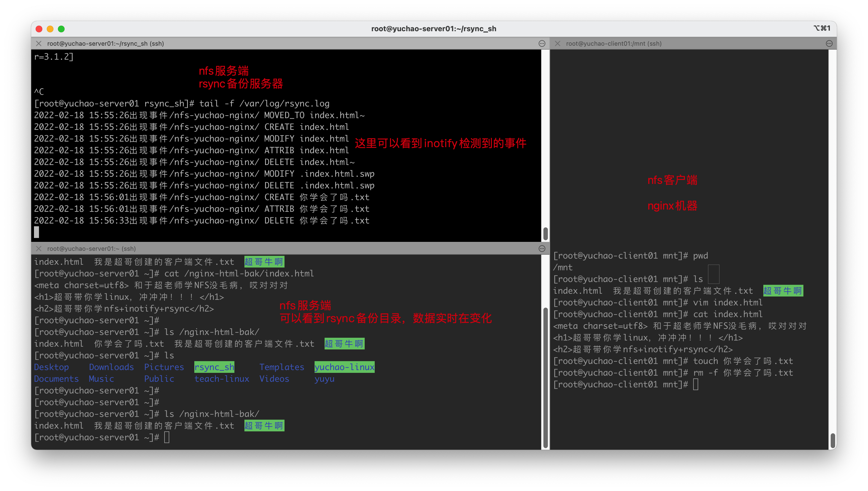
Task: Activate the client01 /mnt pane title bar
Action: point(614,43)
